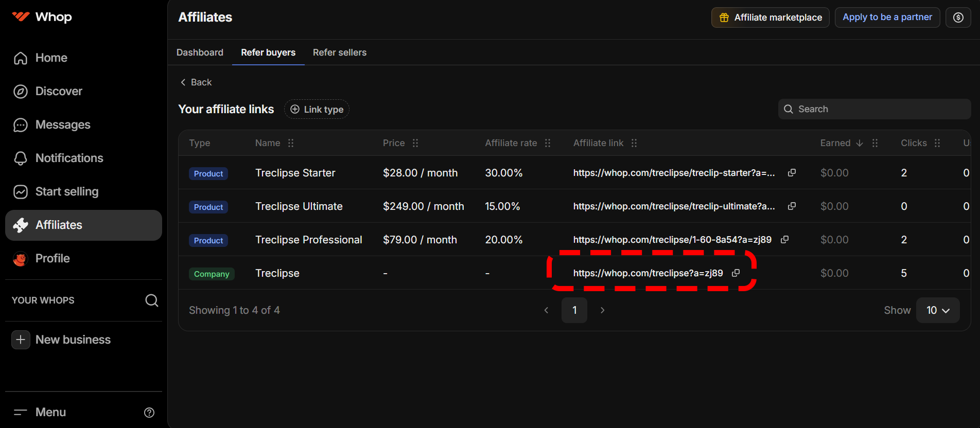The width and height of the screenshot is (980, 428).
Task: Open the Affiliate rate column options handle
Action: (548, 143)
